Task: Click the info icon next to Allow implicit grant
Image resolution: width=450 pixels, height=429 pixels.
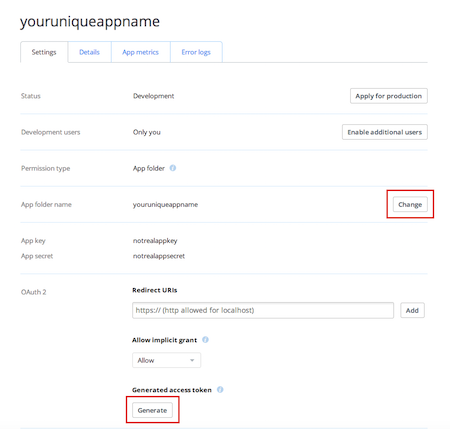Action: point(205,340)
